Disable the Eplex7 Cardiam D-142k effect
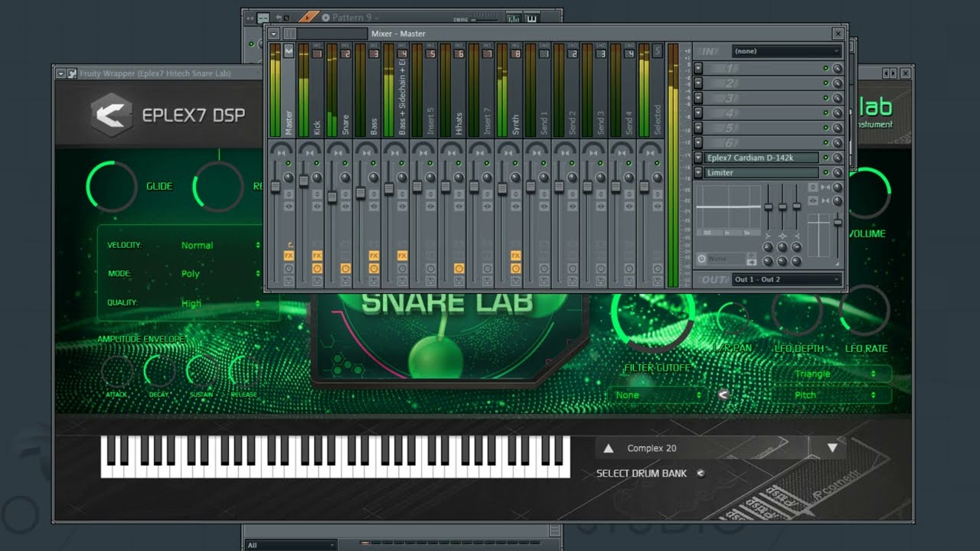The height and width of the screenshot is (551, 980). 826,158
